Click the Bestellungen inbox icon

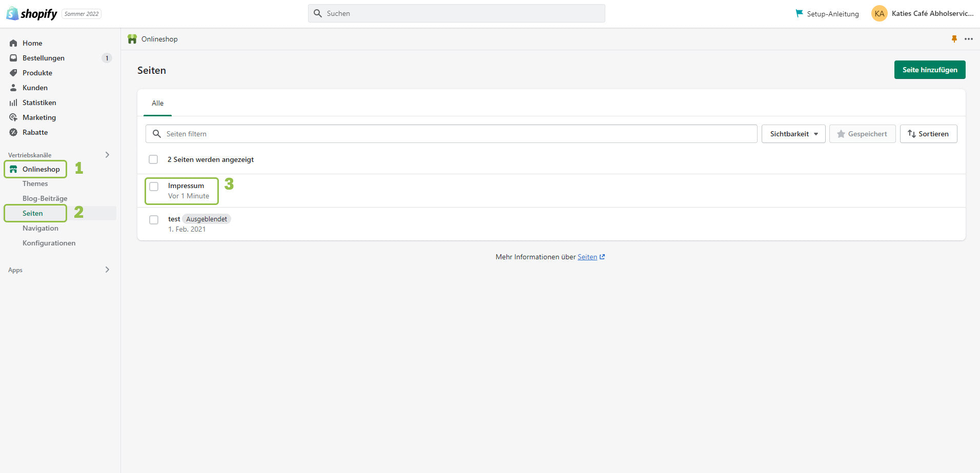tap(13, 58)
